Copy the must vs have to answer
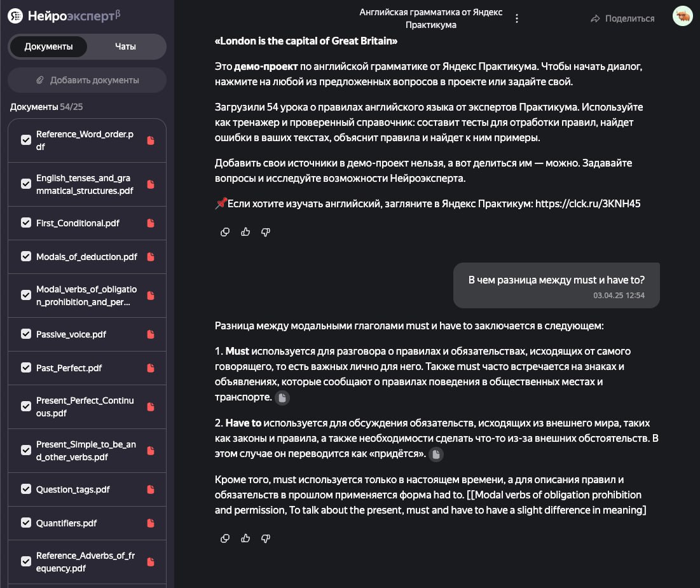The width and height of the screenshot is (700, 588). [x=225, y=538]
